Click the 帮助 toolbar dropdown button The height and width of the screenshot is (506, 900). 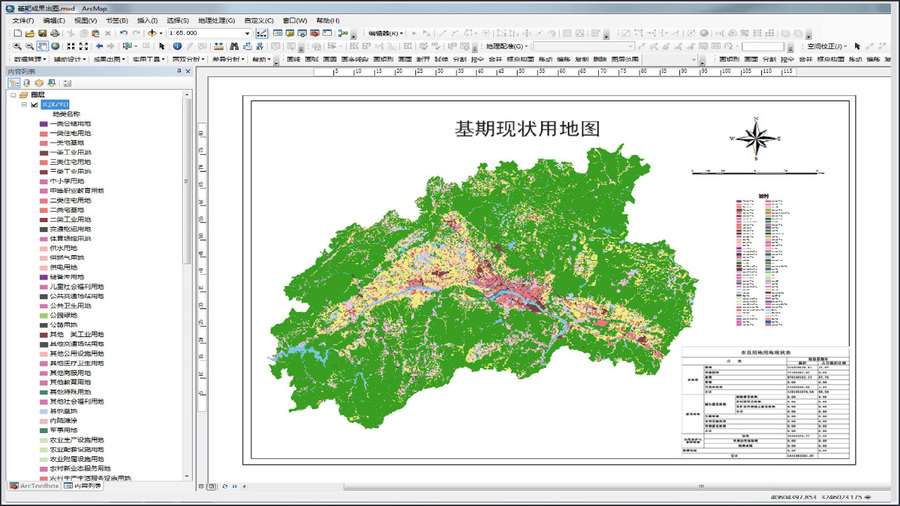(x=261, y=59)
